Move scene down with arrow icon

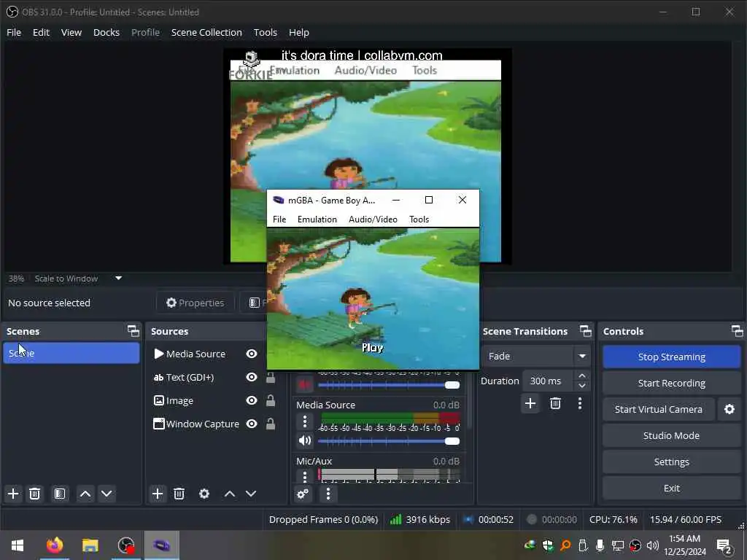(x=107, y=494)
